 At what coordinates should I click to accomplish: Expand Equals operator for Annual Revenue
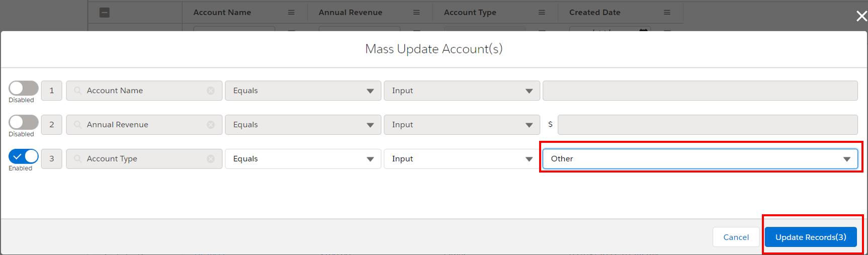click(303, 125)
